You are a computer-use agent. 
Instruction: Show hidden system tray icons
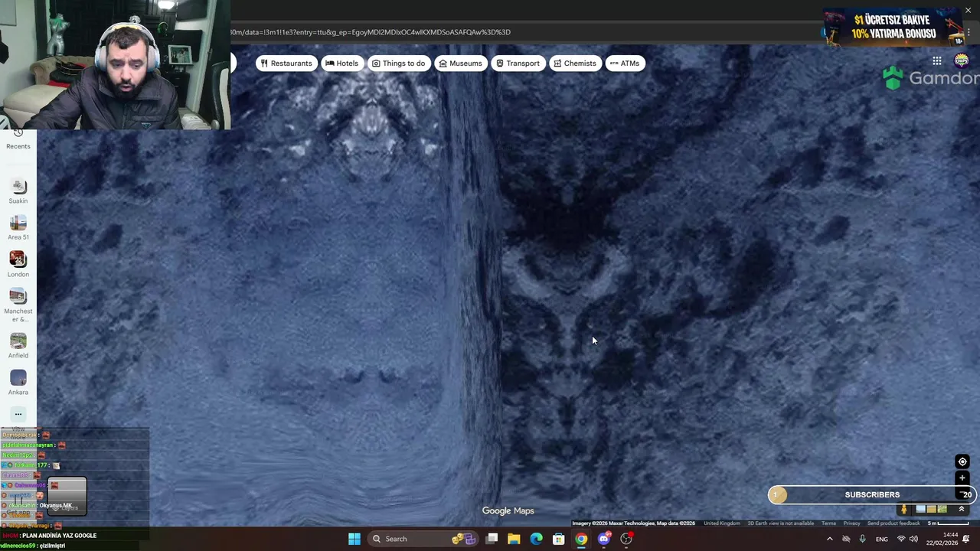[x=829, y=539]
